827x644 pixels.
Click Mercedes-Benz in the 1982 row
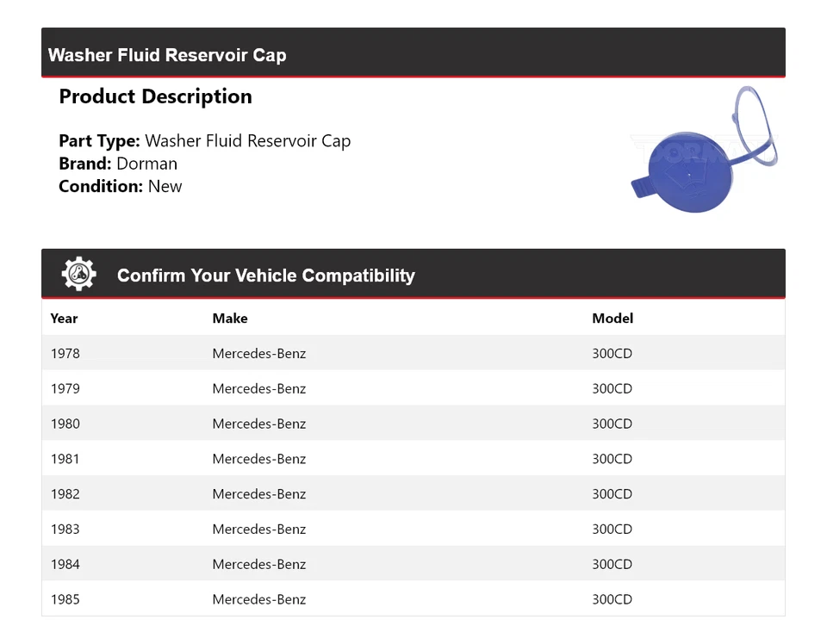tap(259, 494)
